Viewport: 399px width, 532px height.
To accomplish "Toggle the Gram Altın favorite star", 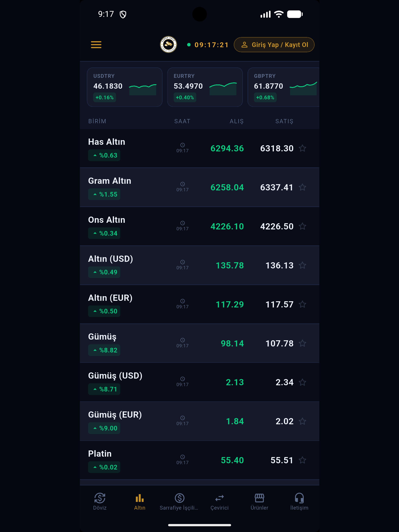I will point(302,187).
